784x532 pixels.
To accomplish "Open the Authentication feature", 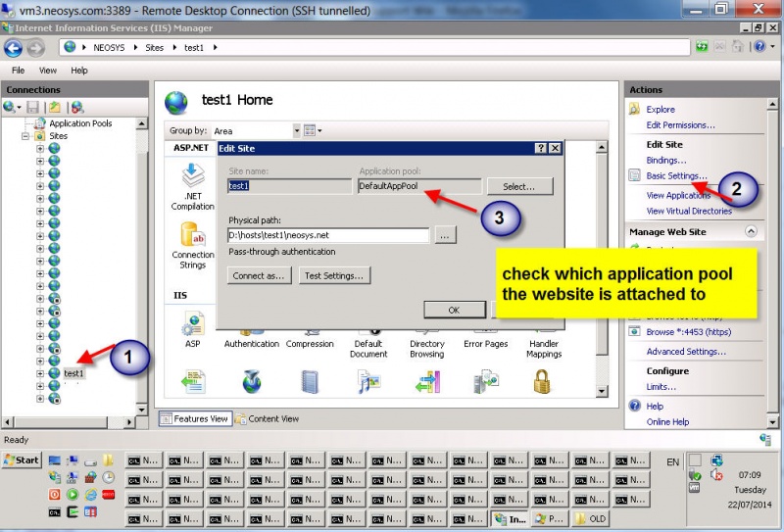I will (x=252, y=344).
